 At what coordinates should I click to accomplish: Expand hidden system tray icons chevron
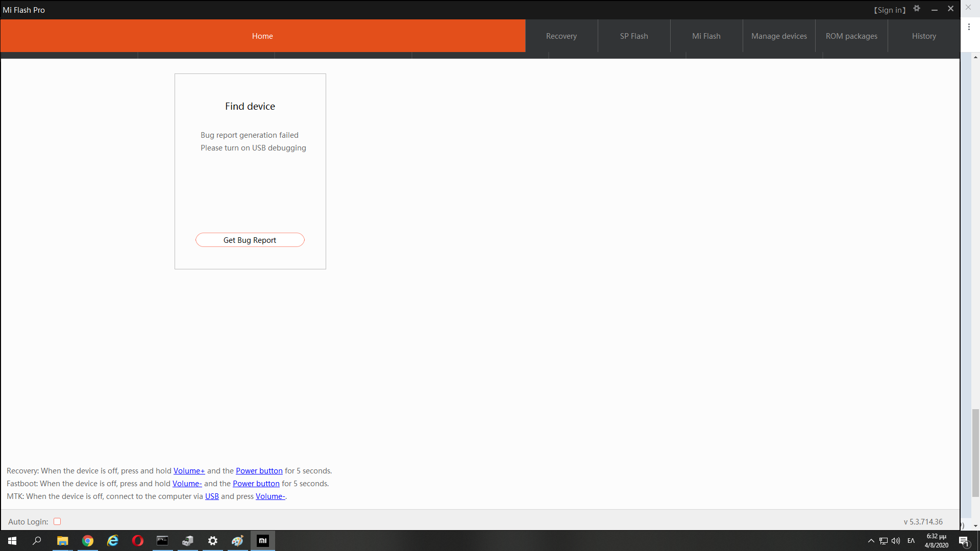point(871,541)
